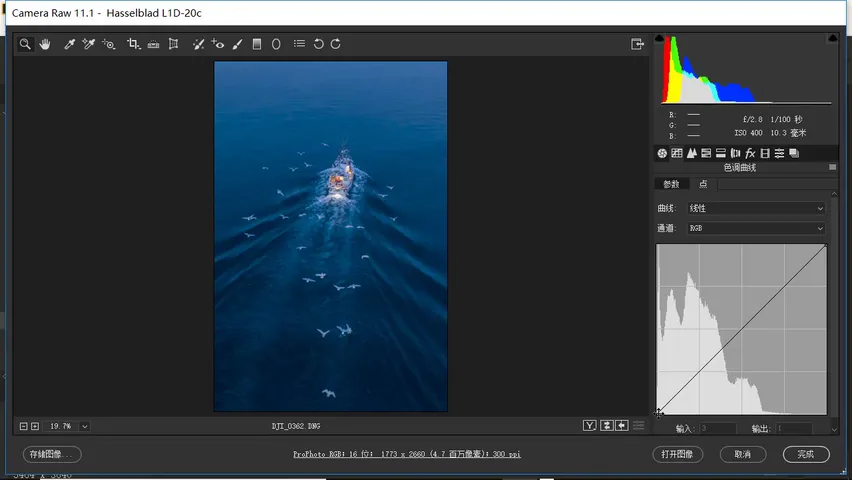Select the Crop tool
Screen dimensions: 852x480
click(x=134, y=44)
